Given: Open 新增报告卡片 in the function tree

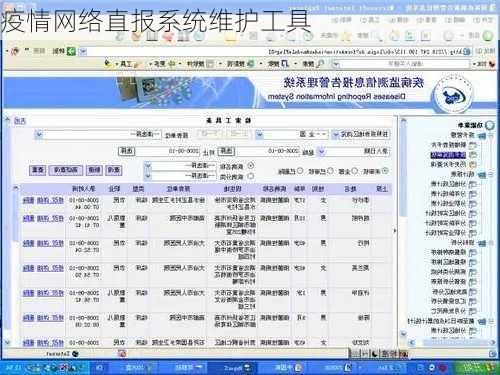Looking at the screenshot, I should 448,145.
